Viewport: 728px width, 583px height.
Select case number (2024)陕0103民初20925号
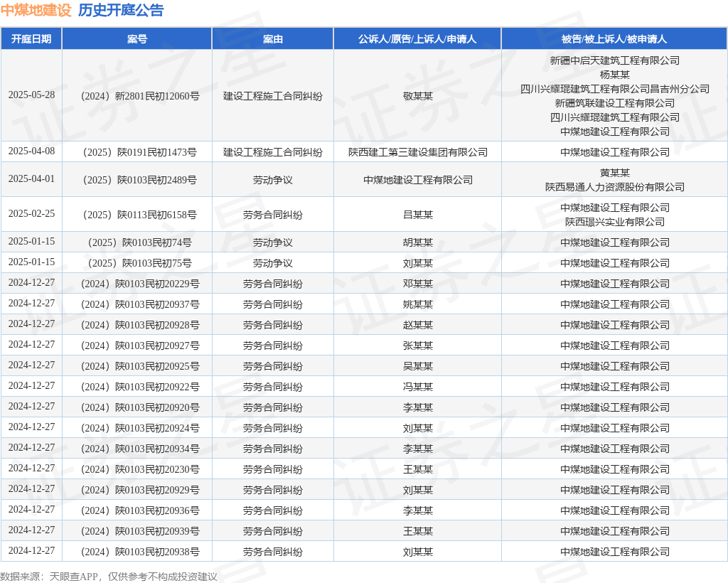click(140, 366)
